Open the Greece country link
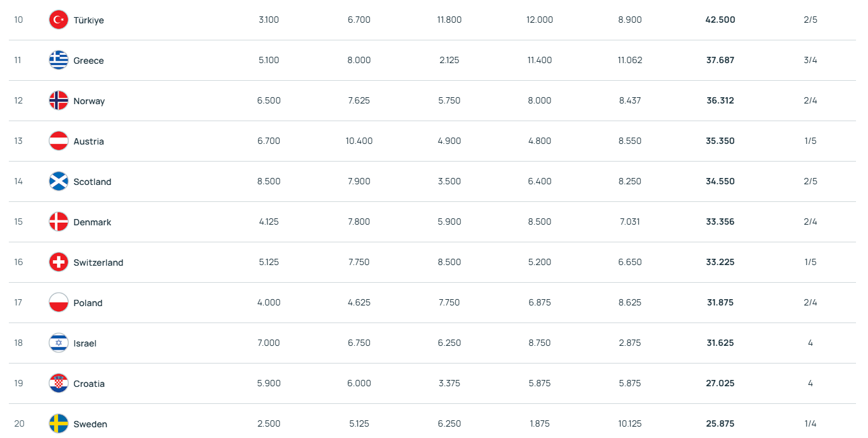868x438 pixels. tap(88, 61)
